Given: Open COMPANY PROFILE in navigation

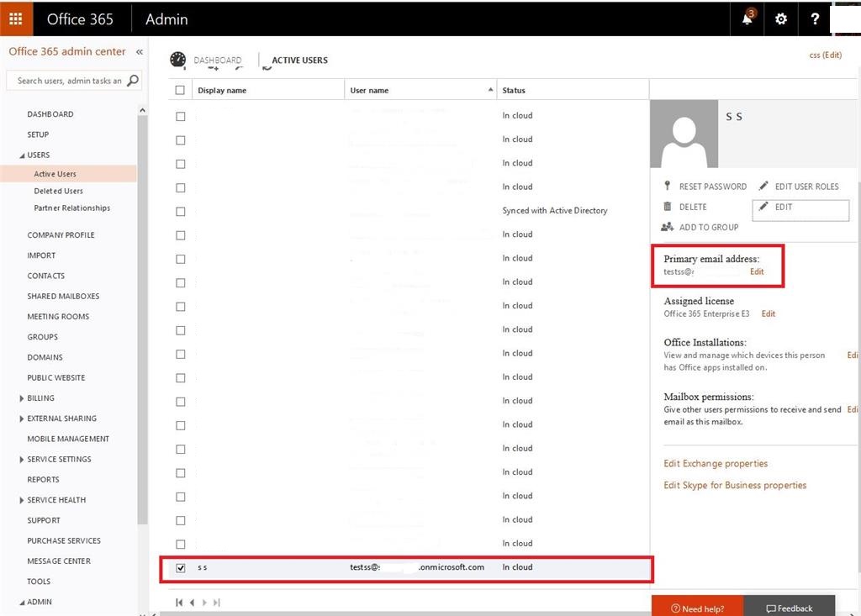Looking at the screenshot, I should [x=61, y=235].
